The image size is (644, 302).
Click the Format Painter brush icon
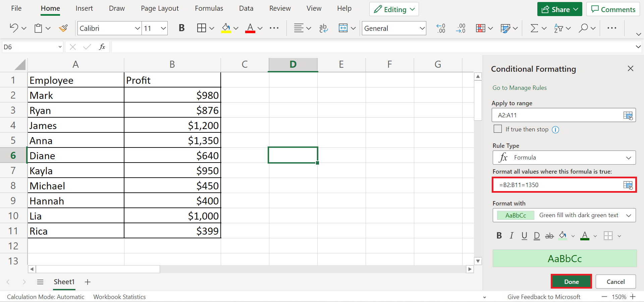(x=63, y=28)
